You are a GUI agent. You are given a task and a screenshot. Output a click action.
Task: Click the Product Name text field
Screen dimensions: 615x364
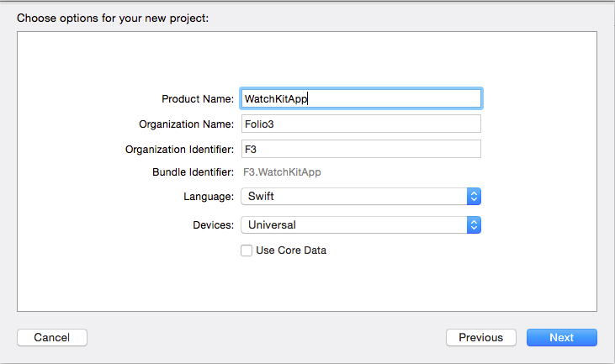point(360,98)
